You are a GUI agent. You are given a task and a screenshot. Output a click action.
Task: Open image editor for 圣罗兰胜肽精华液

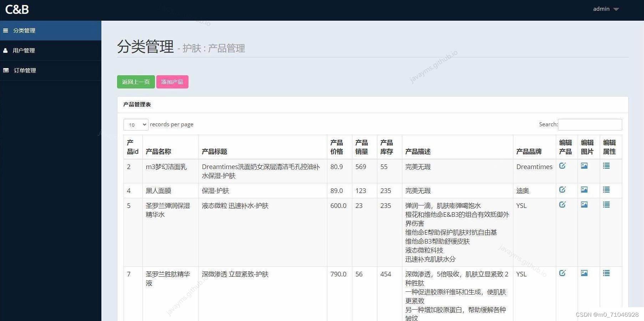tap(584, 273)
